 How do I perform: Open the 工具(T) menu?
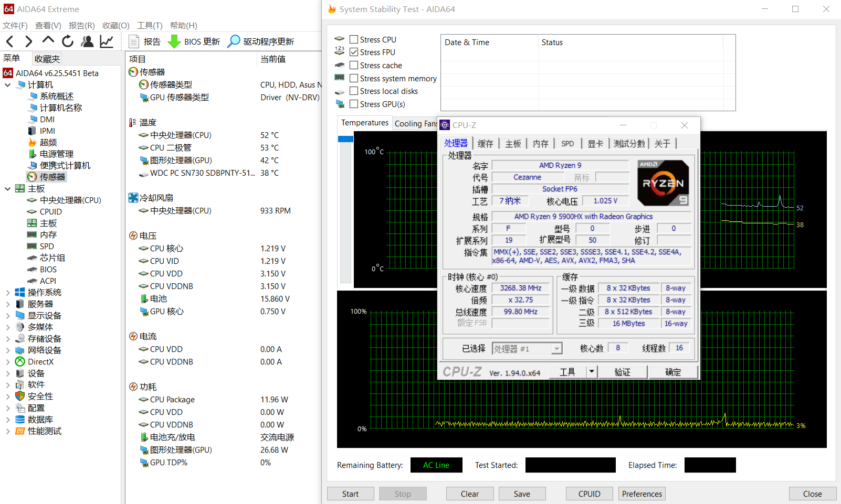150,25
